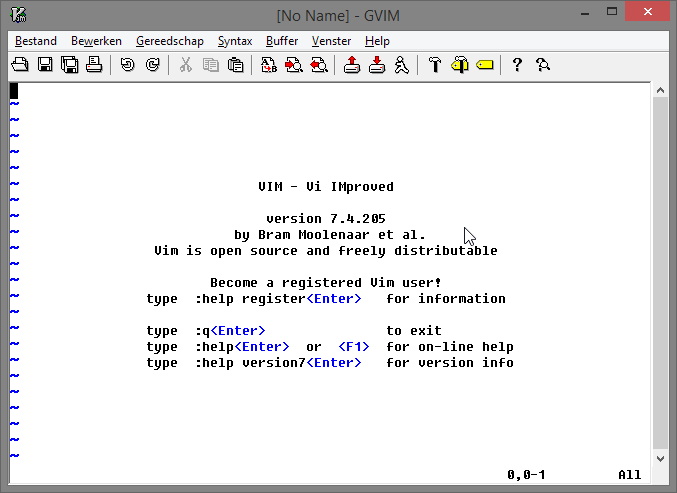Open the Buffer menu
This screenshot has width=677, height=493.
pyautogui.click(x=282, y=41)
